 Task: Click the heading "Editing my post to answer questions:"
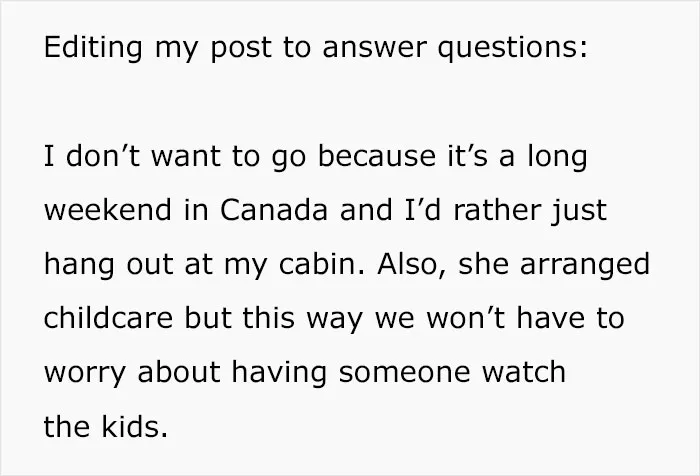pyautogui.click(x=316, y=47)
